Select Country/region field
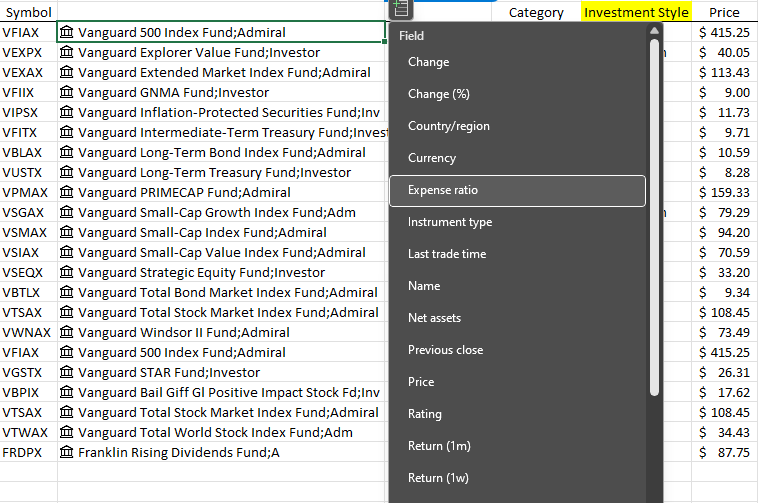Viewport: 758px width, 503px height. click(517, 126)
